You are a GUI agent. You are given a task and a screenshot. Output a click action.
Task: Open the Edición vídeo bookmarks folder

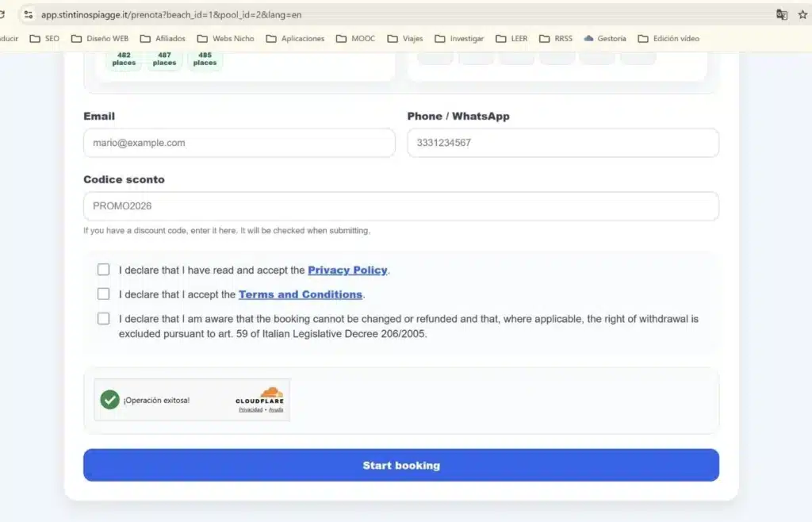[x=668, y=38]
